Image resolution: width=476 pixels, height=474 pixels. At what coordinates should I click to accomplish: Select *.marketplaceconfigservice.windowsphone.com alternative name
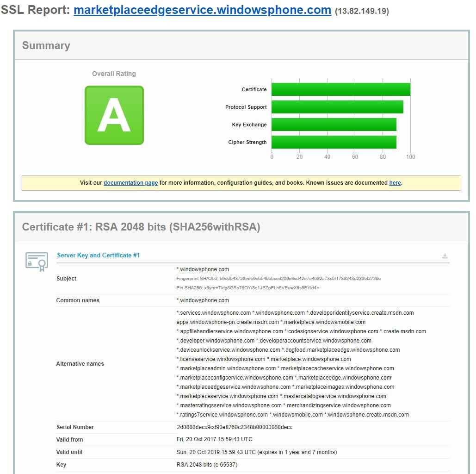coord(235,378)
